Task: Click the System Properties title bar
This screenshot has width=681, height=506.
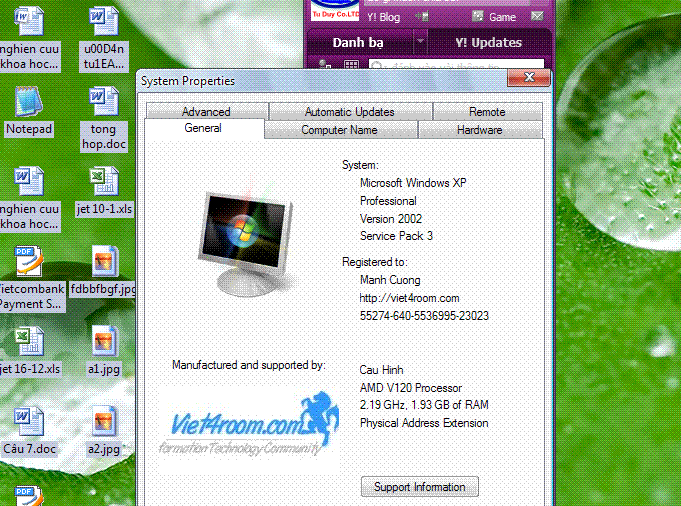Action: click(321, 81)
